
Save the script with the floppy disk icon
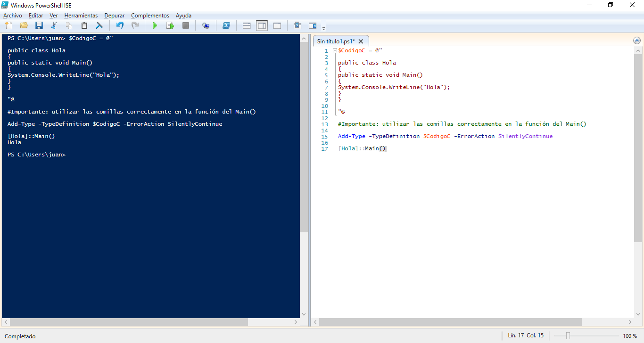39,25
